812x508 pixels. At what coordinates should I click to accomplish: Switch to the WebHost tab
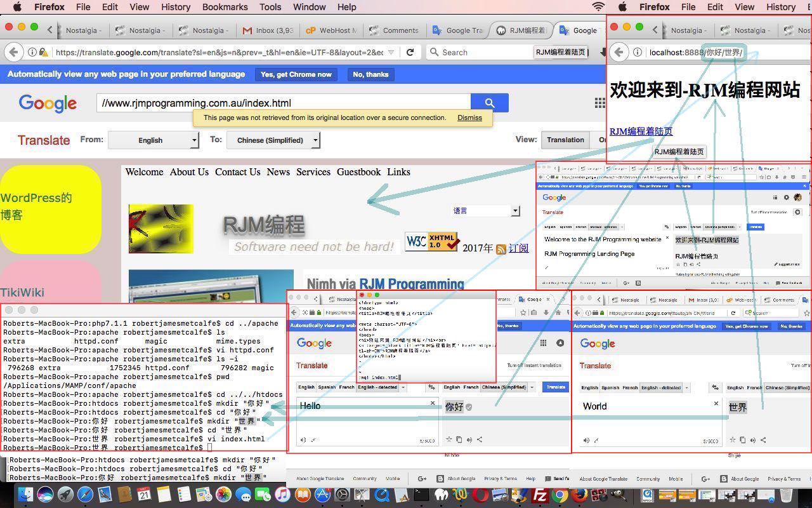(331, 30)
